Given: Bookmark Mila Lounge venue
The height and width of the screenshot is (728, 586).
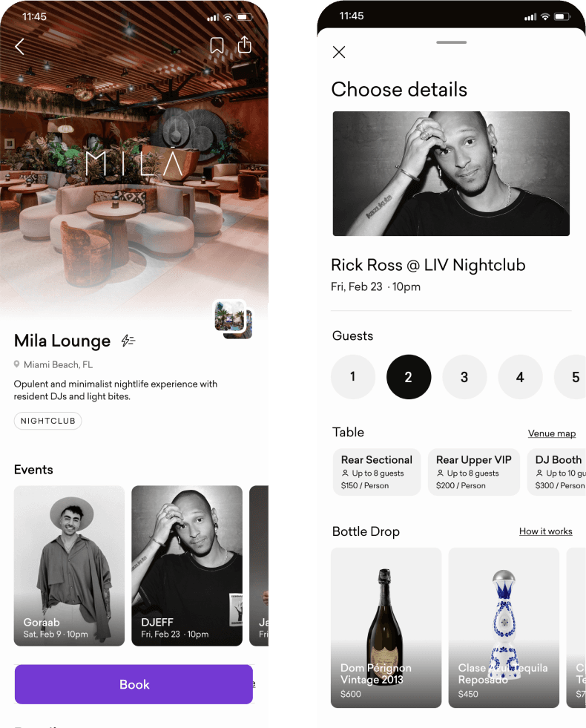Looking at the screenshot, I should (x=217, y=45).
